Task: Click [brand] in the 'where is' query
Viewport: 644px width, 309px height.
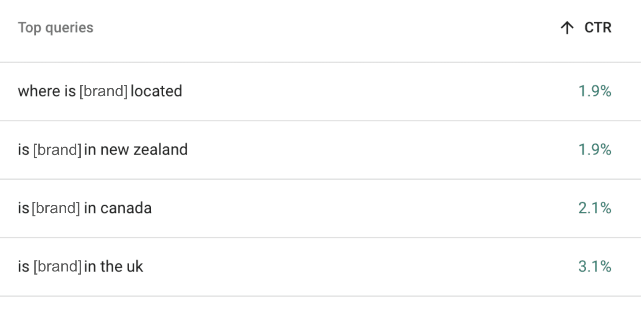Action: pos(103,91)
